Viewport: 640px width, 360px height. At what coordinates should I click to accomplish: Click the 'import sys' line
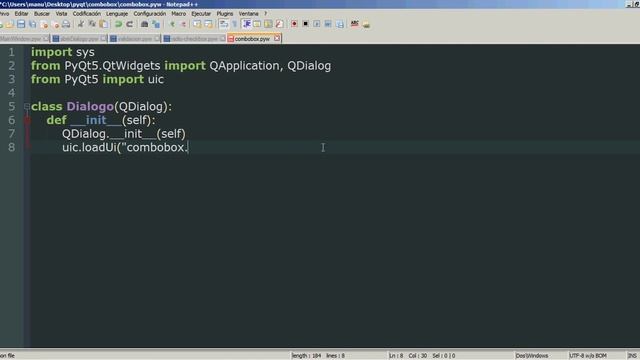(x=63, y=52)
